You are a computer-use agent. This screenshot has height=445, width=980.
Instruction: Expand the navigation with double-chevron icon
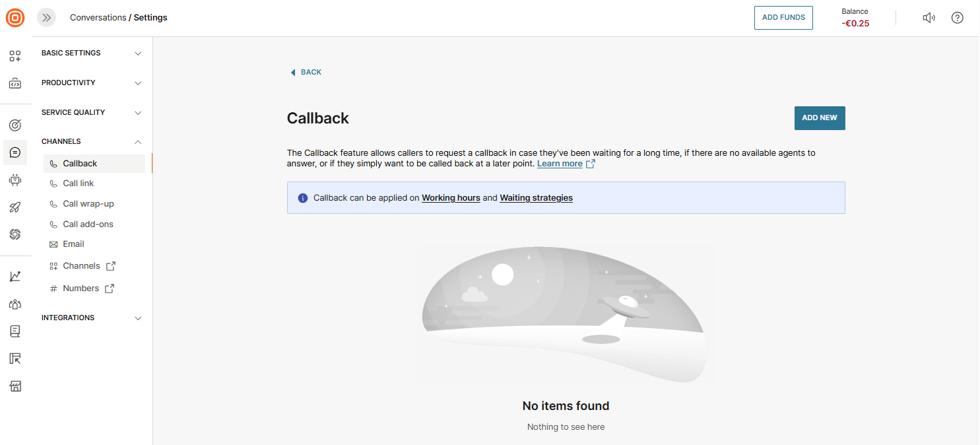[x=46, y=18]
